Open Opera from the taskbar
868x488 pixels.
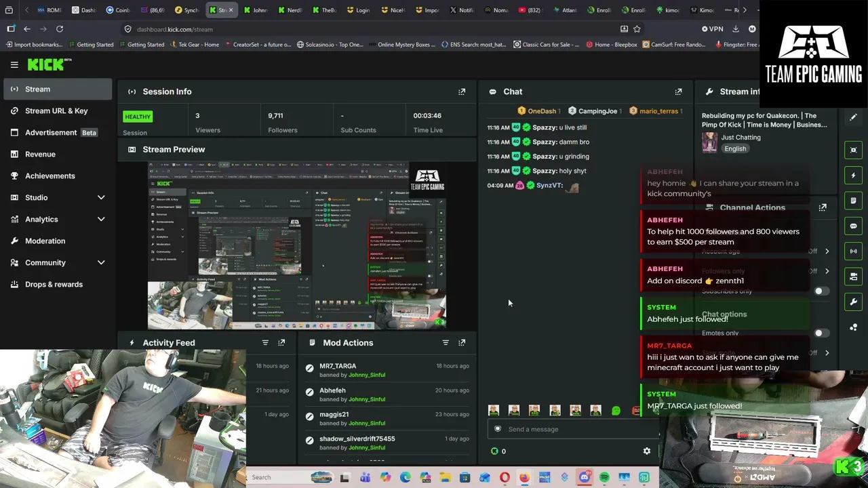505,477
